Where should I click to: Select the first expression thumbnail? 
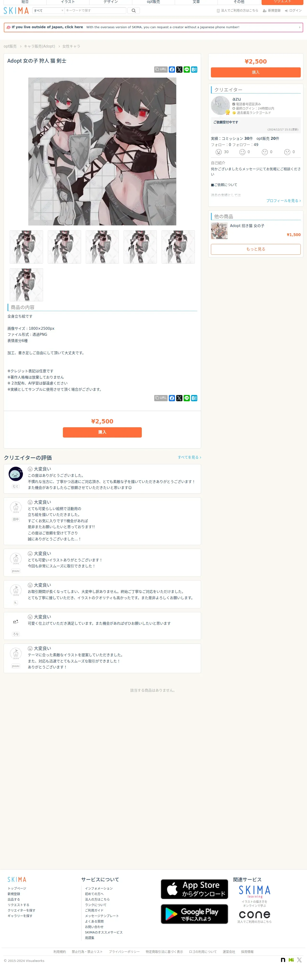[x=26, y=247]
